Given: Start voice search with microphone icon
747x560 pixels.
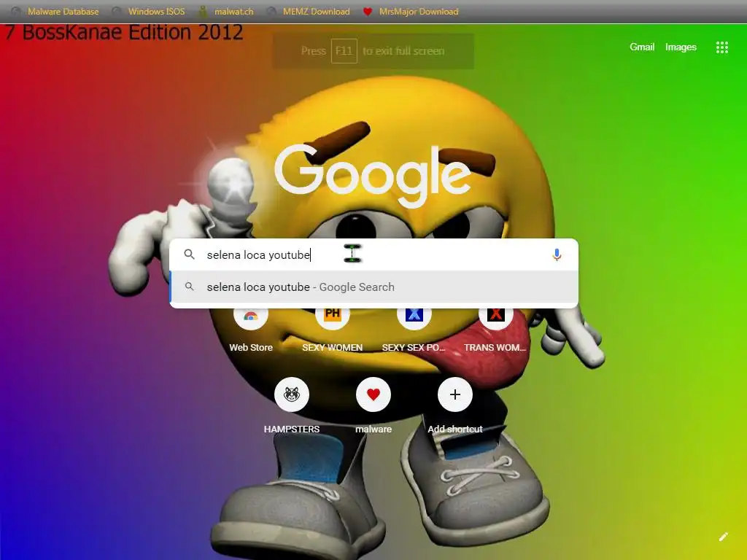Looking at the screenshot, I should coord(557,254).
